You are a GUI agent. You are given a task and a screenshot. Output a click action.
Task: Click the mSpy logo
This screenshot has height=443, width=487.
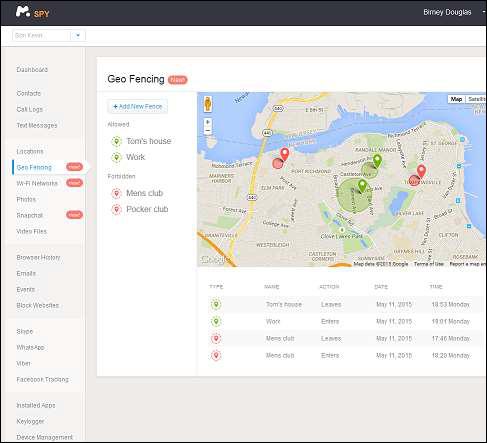pos(32,12)
